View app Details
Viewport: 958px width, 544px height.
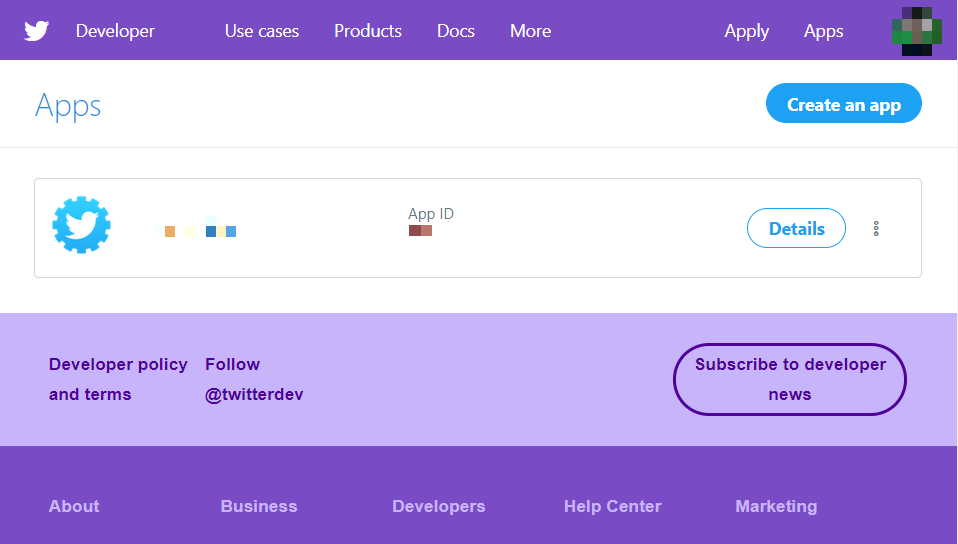click(x=796, y=229)
